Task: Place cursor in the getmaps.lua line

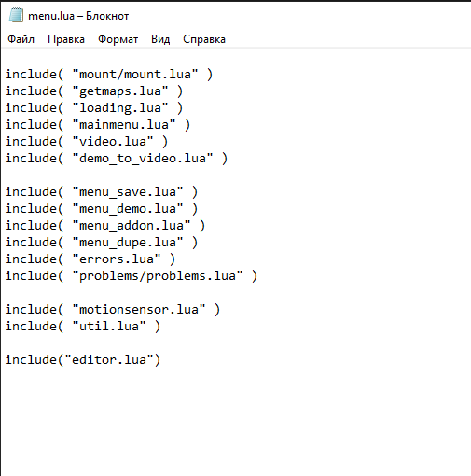Action: pyautogui.click(x=94, y=91)
